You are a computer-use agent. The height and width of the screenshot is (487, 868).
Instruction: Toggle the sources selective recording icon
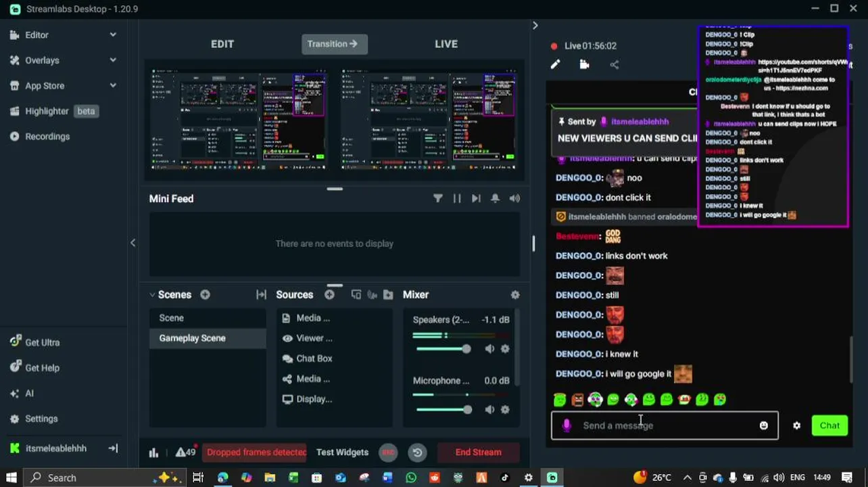click(356, 295)
